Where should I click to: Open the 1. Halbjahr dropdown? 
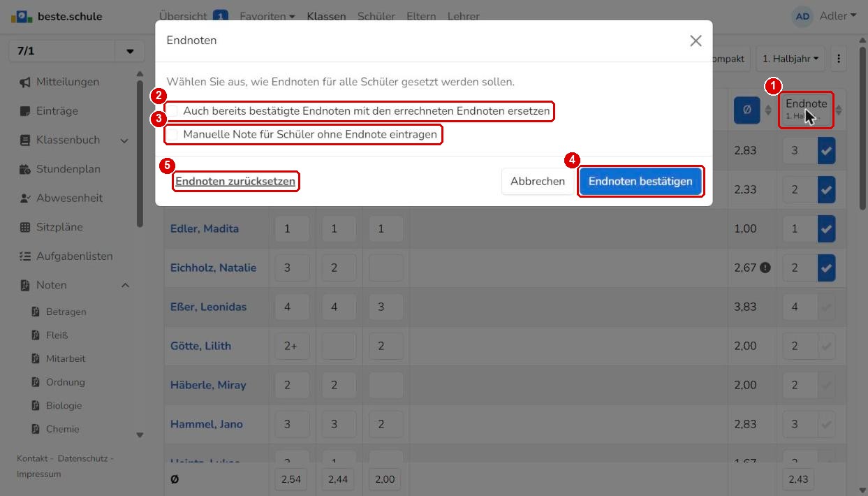pyautogui.click(x=790, y=59)
